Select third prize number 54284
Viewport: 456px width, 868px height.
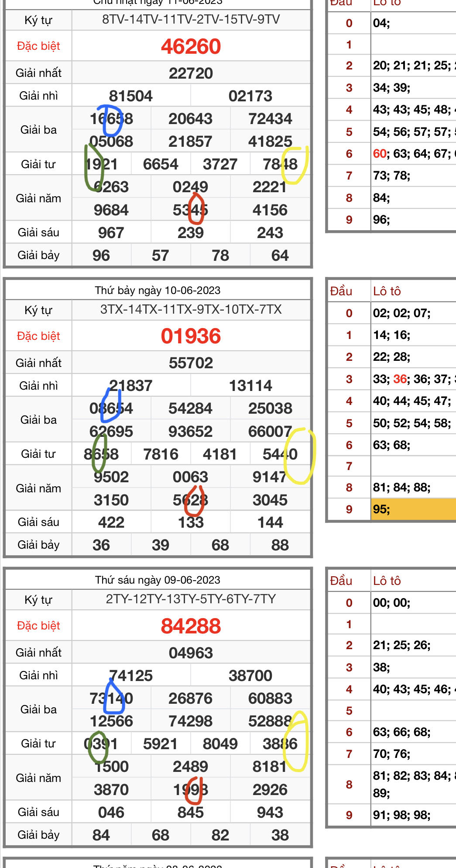(191, 408)
